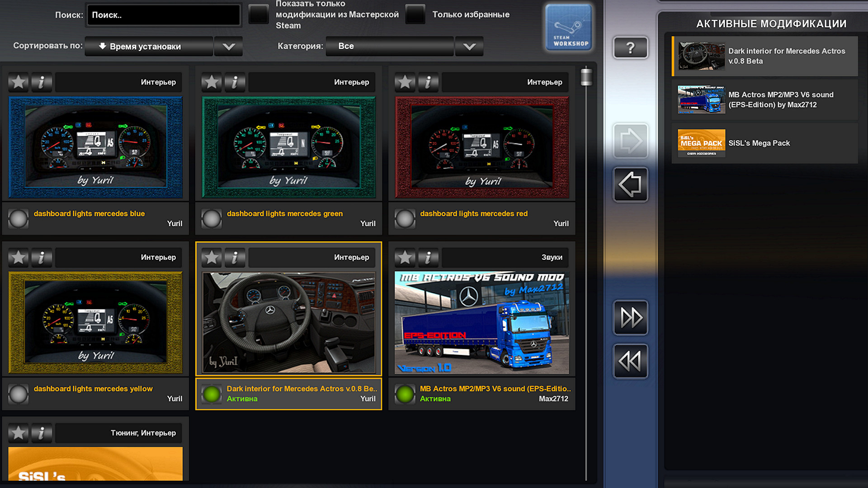Screen dimensions: 868x488
Task: Click the 'dashboard lights mercedes yellow' title
Action: coord(93,389)
